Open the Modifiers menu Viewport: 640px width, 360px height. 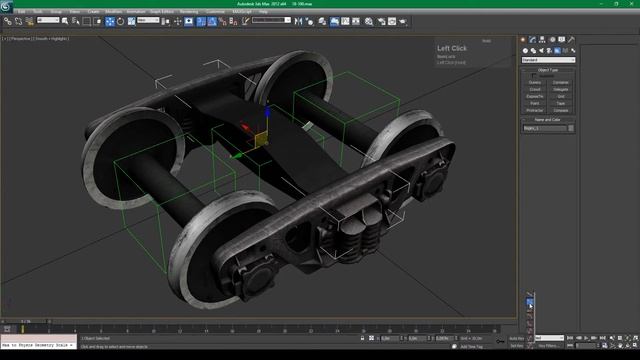click(x=113, y=12)
